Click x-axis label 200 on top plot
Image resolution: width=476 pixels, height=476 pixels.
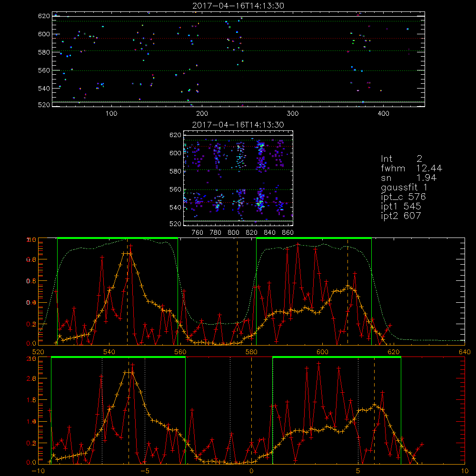tap(202, 114)
